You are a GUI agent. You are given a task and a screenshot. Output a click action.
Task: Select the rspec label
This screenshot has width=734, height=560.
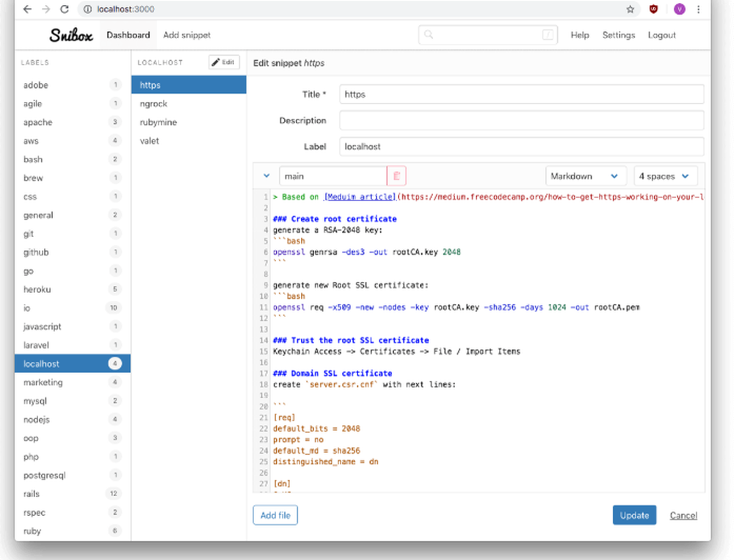pos(73,512)
